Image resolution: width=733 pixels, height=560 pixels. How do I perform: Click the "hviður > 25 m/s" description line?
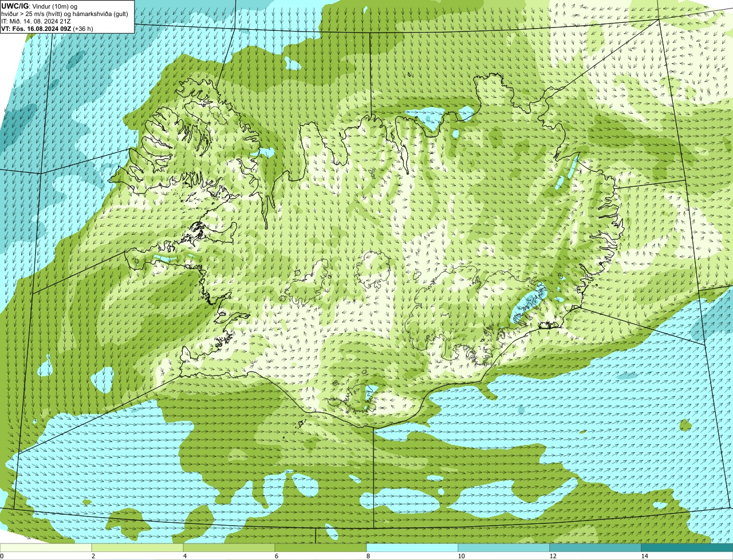coord(65,14)
